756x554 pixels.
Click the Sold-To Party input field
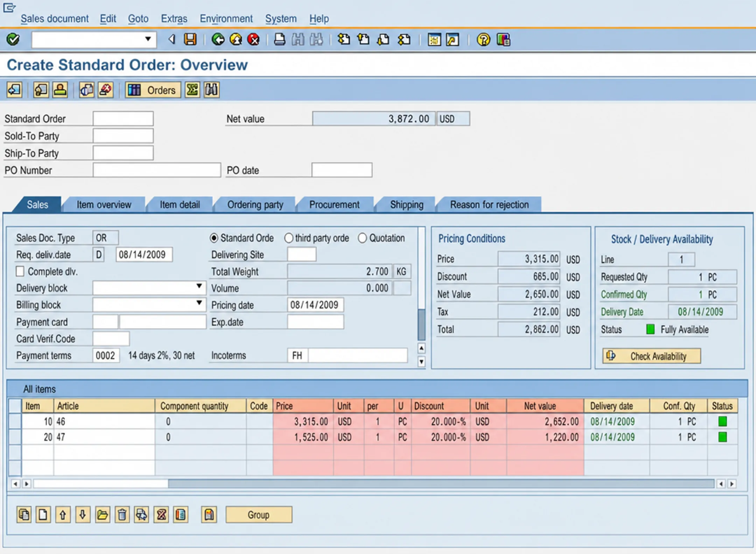coord(123,136)
